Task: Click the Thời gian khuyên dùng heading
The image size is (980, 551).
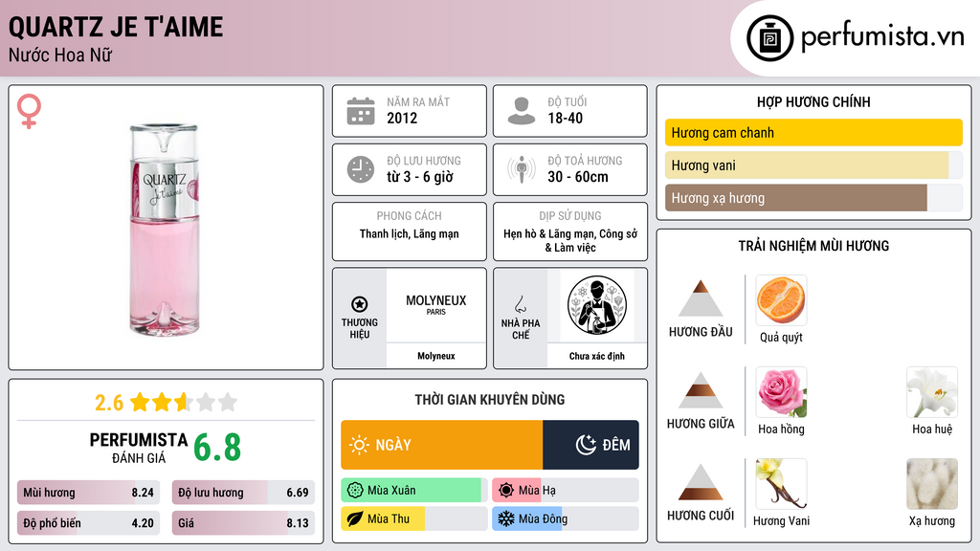Action: click(x=489, y=400)
